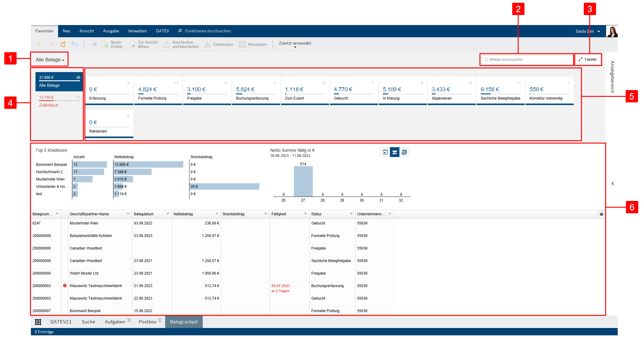Expand the Belegnummer column dropdown arrow
Screen dimensions: 644x339
click(x=57, y=214)
